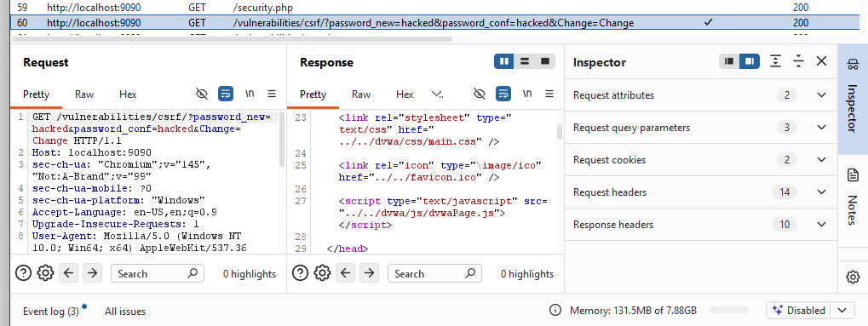Click the count badge 14 for Request headers
Viewport: 868px width, 326px height.
coord(785,192)
